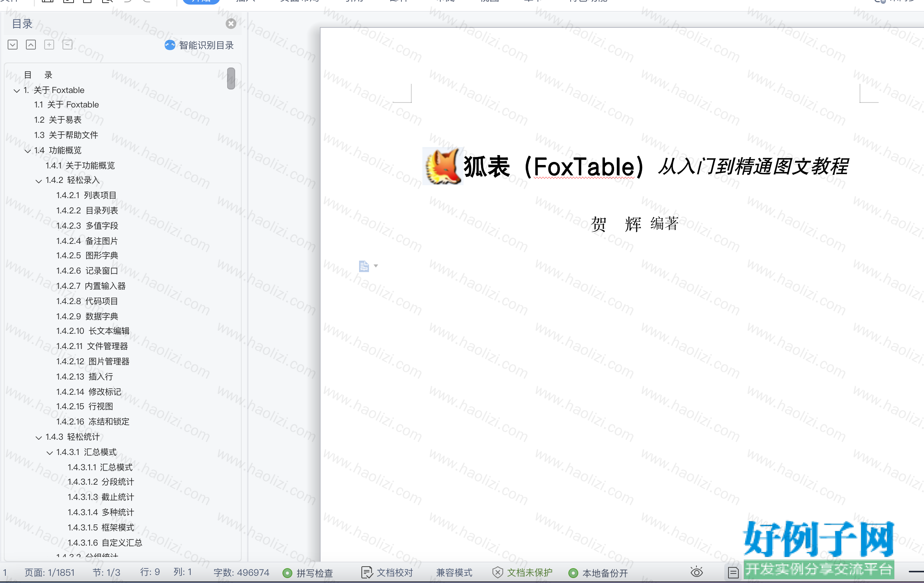Select the fox logo image in the document
924x583 pixels.
(443, 166)
